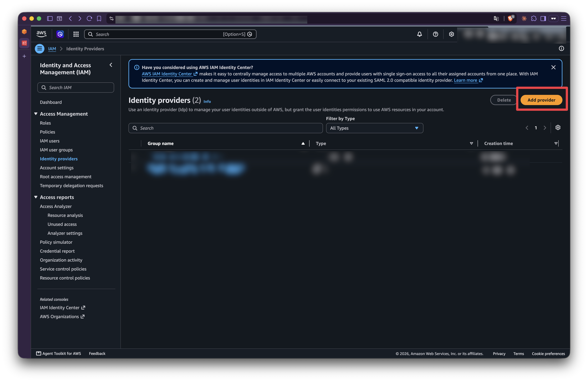
Task: Open table preferences gear icon
Action: [x=558, y=127]
